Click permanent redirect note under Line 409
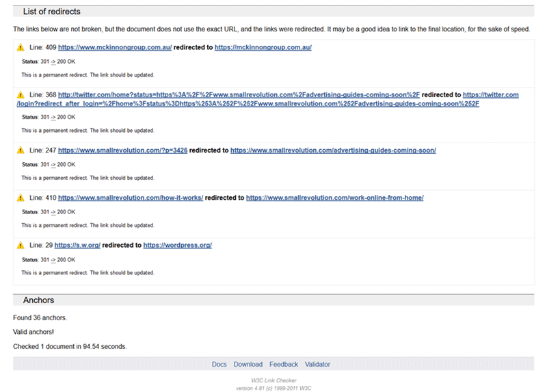Viewport: 547px width, 392px height. coord(88,75)
